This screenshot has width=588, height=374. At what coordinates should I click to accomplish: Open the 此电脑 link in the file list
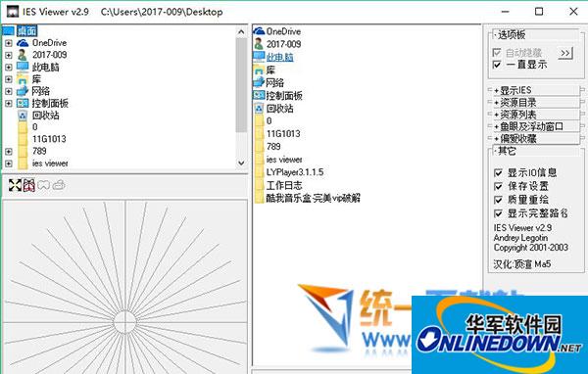tap(279, 57)
